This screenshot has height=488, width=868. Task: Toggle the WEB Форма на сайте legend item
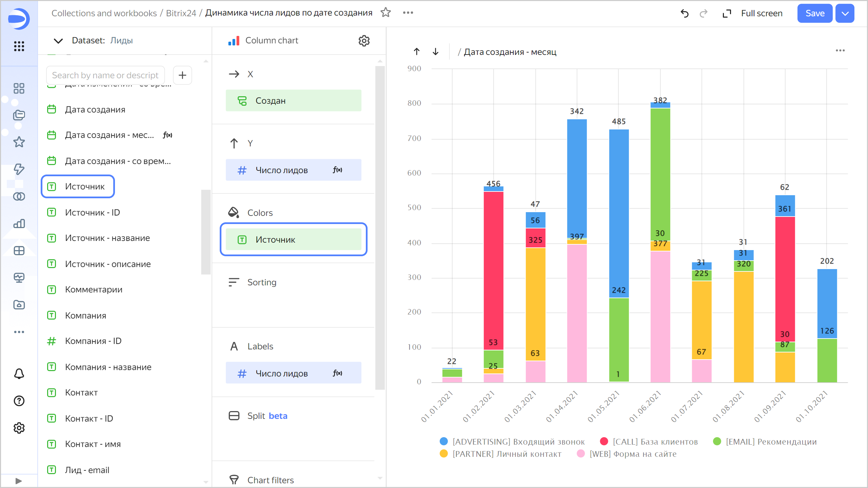[633, 454]
